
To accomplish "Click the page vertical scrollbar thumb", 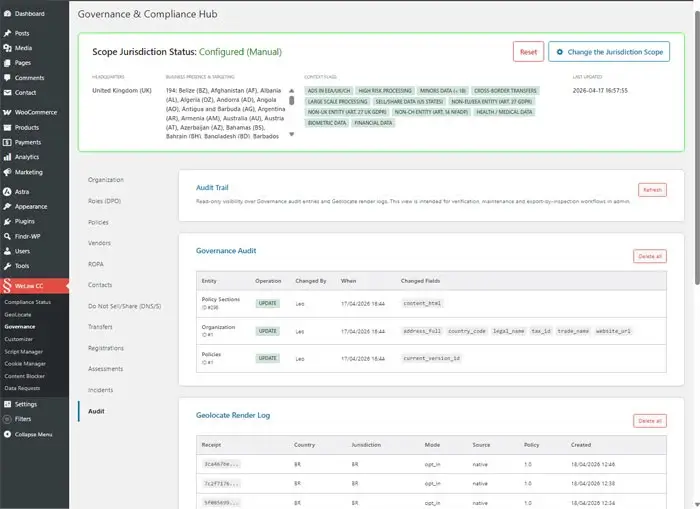I will pos(697,147).
